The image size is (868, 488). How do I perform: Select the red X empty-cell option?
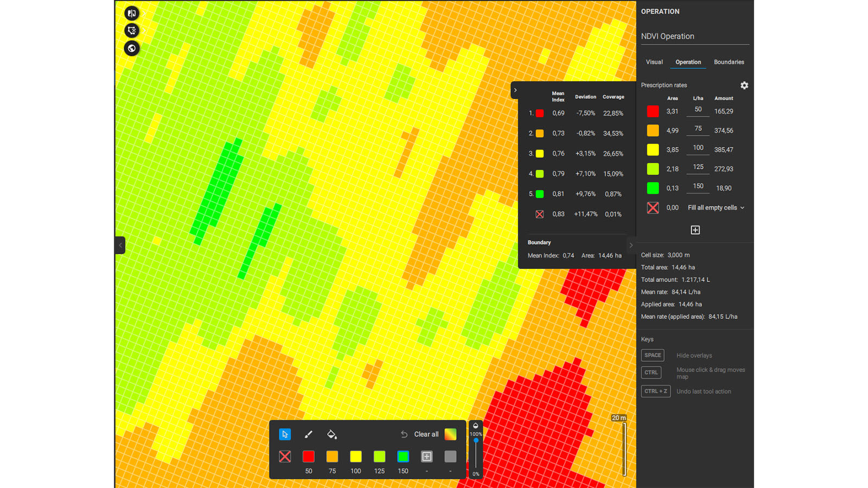[285, 457]
